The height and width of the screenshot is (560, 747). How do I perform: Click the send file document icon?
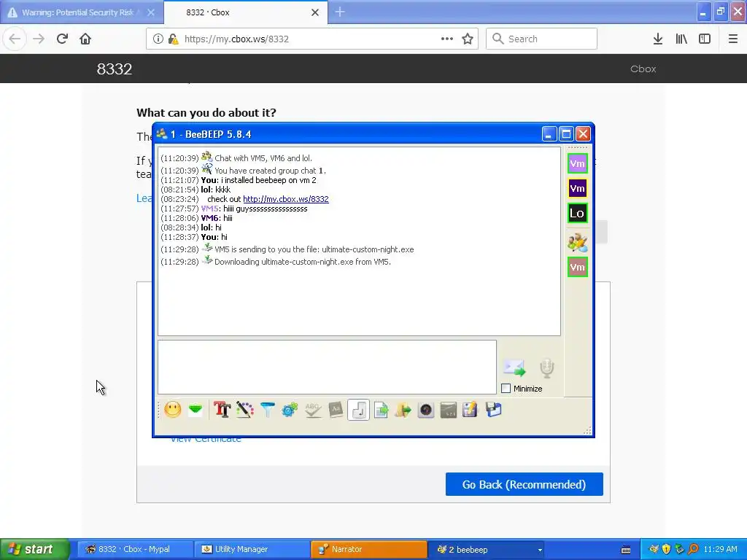click(x=381, y=410)
